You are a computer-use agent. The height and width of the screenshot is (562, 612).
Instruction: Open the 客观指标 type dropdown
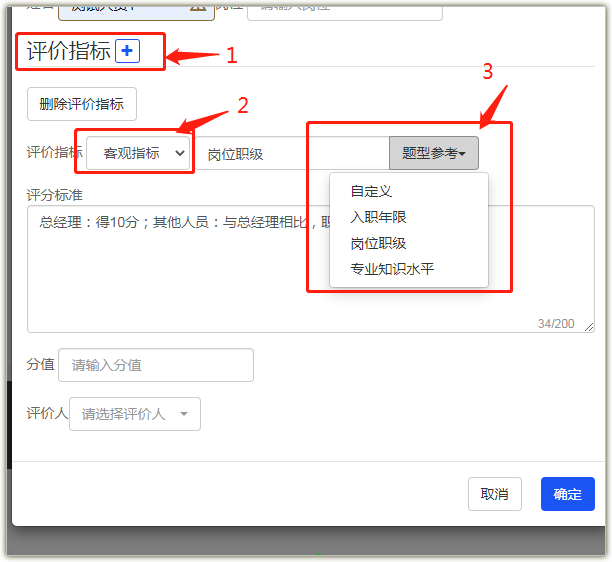138,153
